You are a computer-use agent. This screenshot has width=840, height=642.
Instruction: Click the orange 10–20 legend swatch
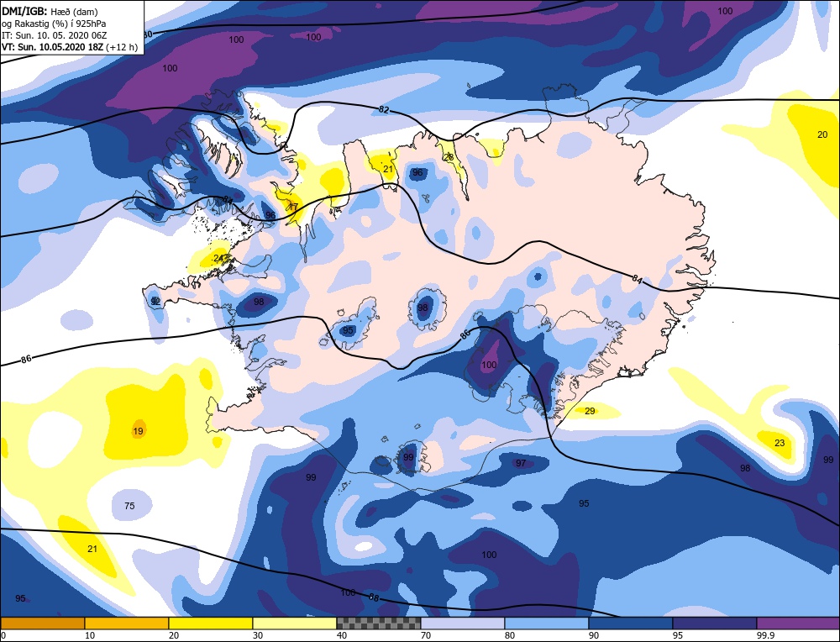(x=127, y=623)
